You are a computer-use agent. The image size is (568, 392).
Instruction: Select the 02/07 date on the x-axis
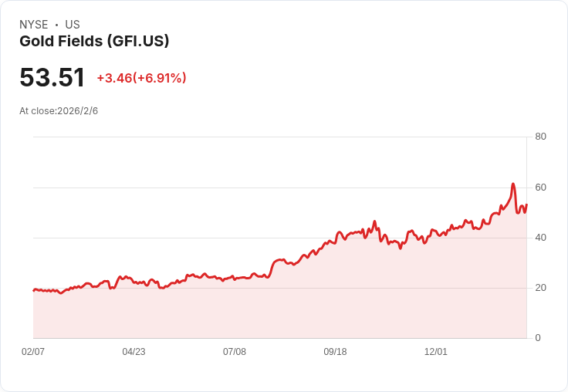tap(33, 352)
